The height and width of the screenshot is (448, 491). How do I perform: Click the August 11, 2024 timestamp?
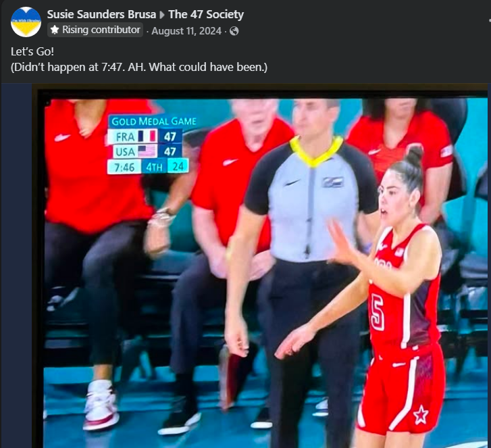click(x=186, y=31)
